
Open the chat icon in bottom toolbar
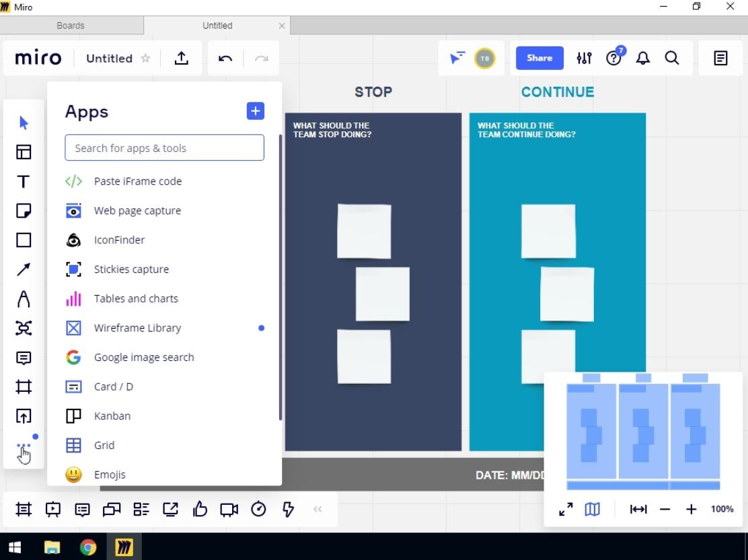112,510
